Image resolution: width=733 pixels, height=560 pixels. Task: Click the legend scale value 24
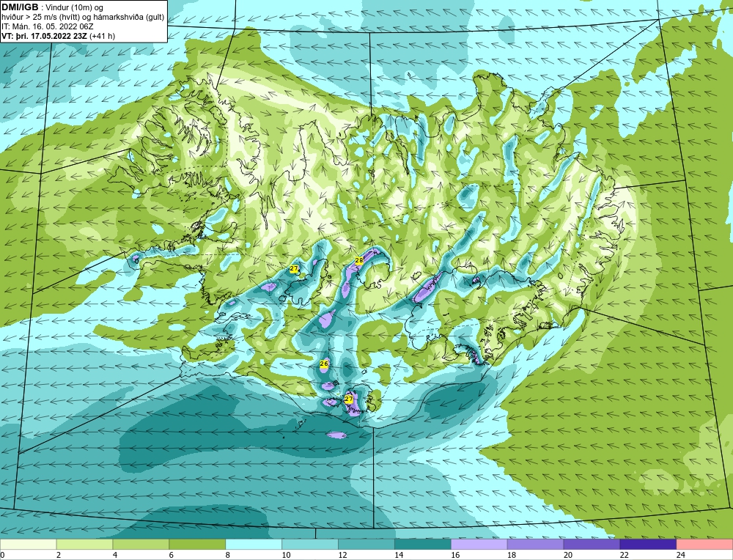point(681,555)
